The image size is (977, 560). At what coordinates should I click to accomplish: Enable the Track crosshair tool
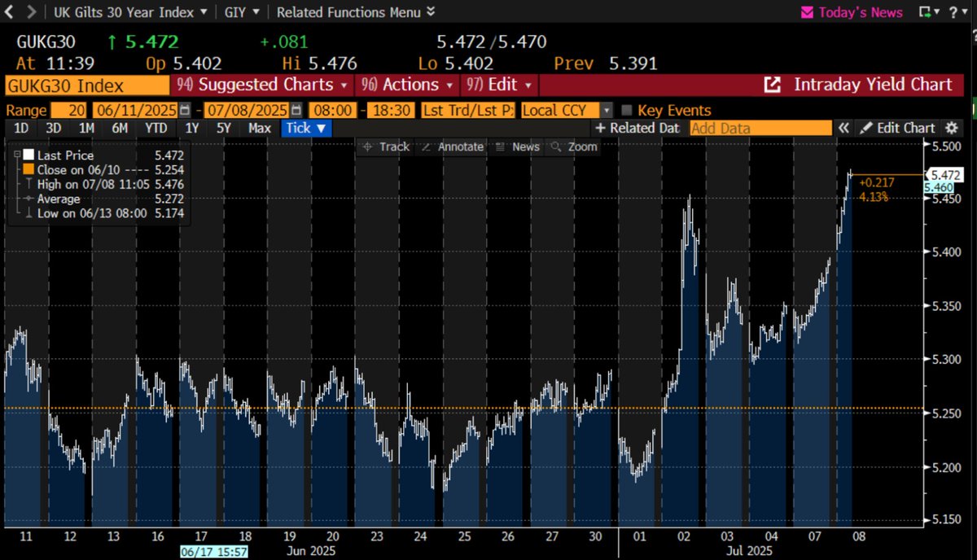[386, 147]
